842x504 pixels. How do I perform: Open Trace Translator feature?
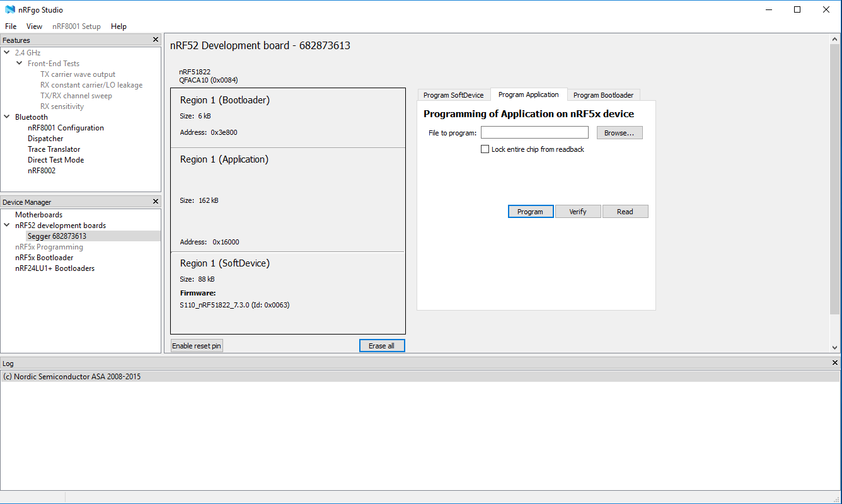click(54, 149)
